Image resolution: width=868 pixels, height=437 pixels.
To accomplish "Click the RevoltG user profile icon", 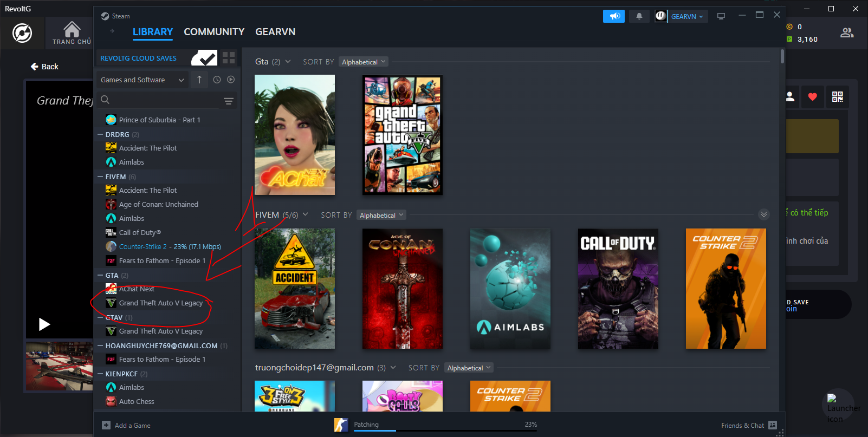I will point(790,97).
